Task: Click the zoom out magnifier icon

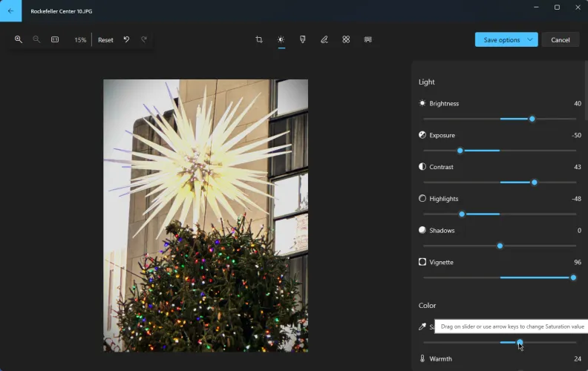Action: tap(36, 39)
